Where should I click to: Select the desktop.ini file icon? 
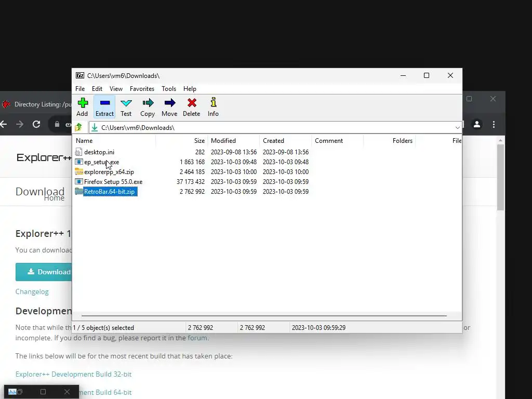[x=78, y=152]
